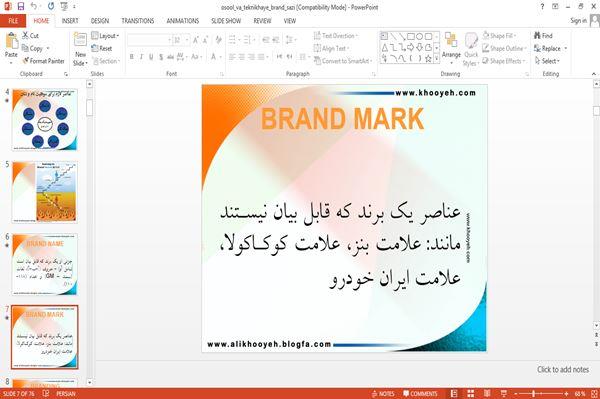Toggle Strikethrough formatting

pyautogui.click(x=170, y=57)
